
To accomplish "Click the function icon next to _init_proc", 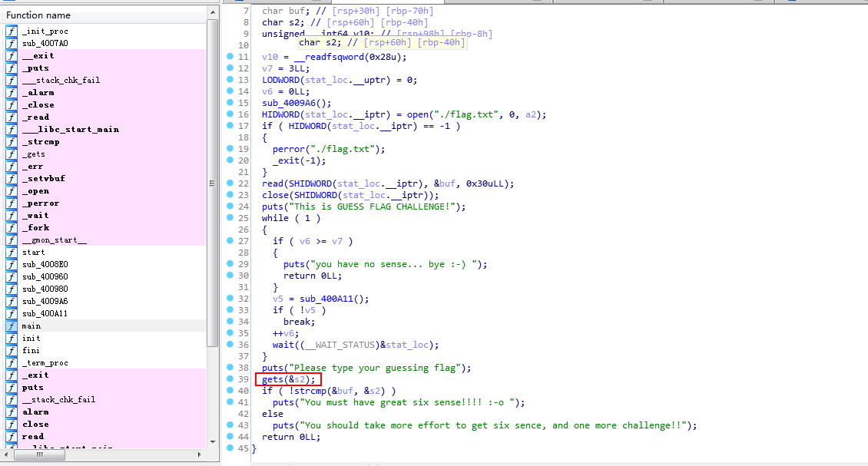I will 12,31.
